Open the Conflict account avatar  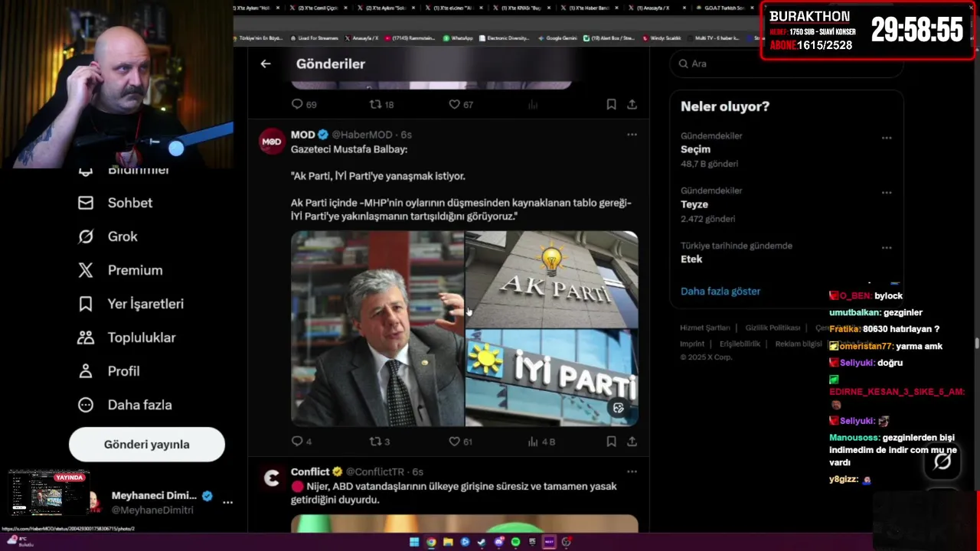pos(271,478)
